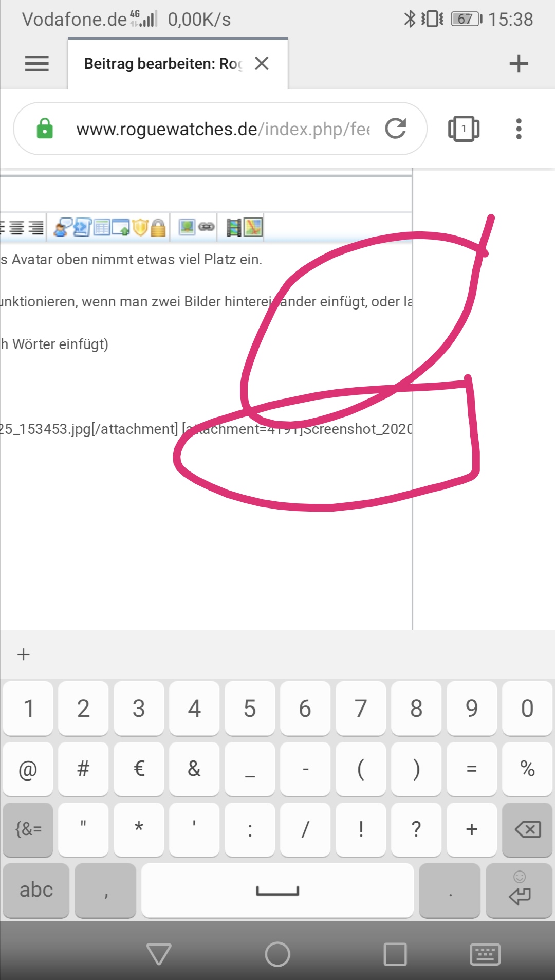Insert a hyperlink with the chain icon
555x980 pixels.
click(207, 227)
